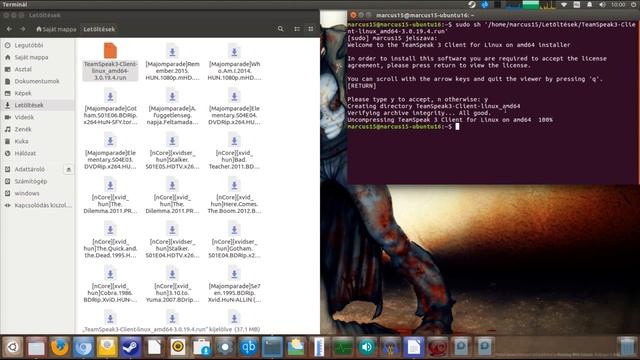Select the Here.Comes.The.Boom.2012 file
Screen dimensions: 640x360
point(234,196)
